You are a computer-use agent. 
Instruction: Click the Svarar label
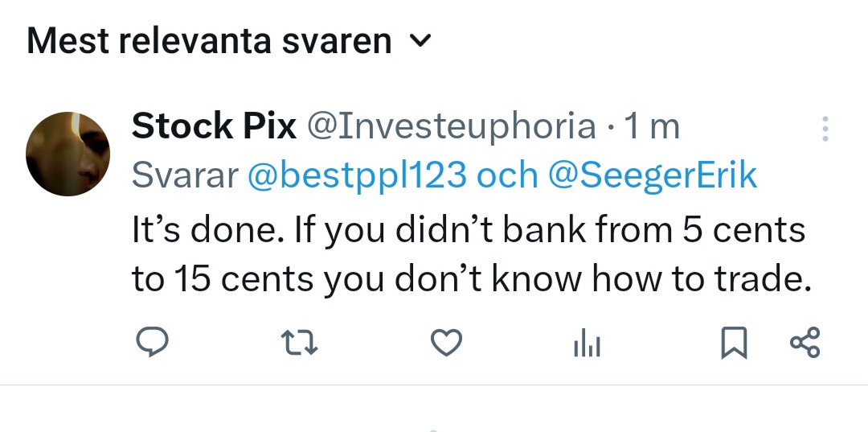coord(185,175)
